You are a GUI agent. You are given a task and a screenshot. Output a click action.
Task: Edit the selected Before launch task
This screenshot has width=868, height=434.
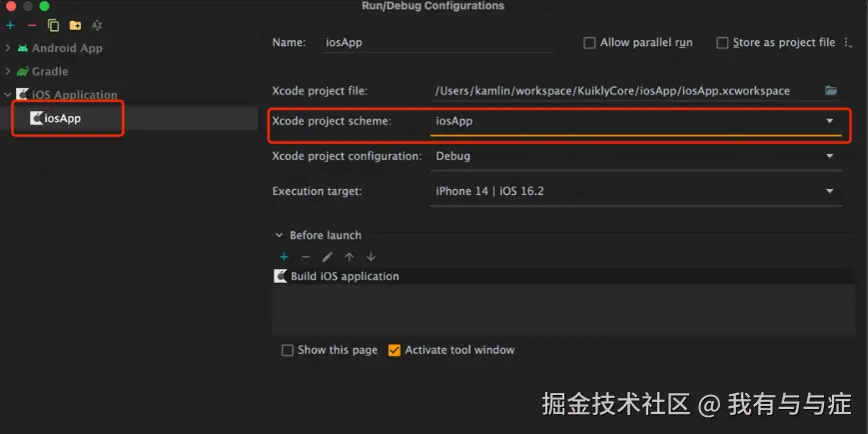[x=328, y=257]
